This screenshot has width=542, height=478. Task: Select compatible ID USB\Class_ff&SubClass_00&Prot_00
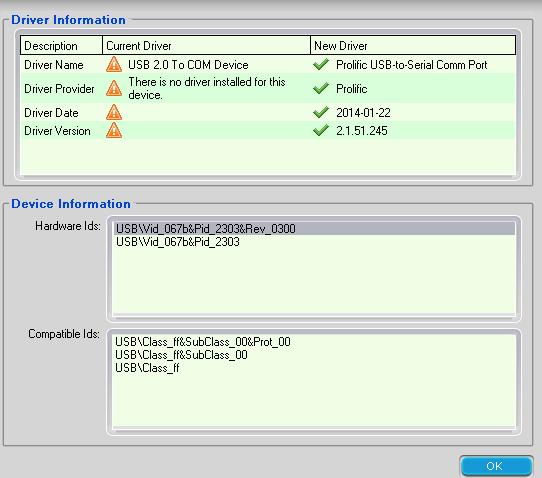click(203, 342)
